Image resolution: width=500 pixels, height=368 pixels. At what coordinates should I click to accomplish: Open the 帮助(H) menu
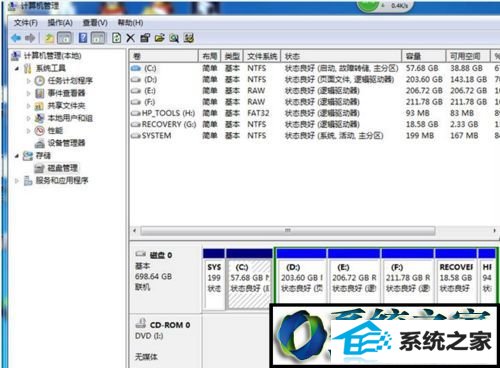(x=130, y=23)
